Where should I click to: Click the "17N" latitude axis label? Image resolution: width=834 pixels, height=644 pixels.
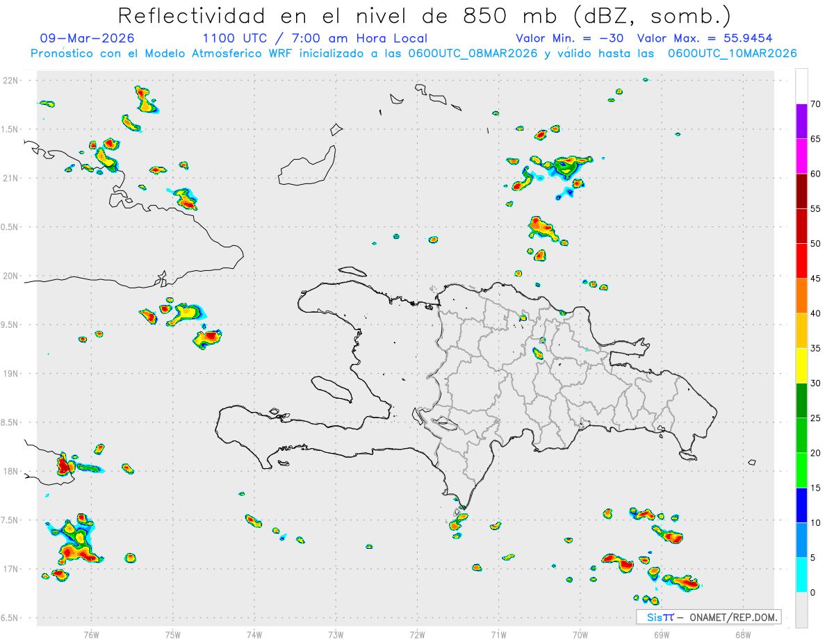click(11, 569)
